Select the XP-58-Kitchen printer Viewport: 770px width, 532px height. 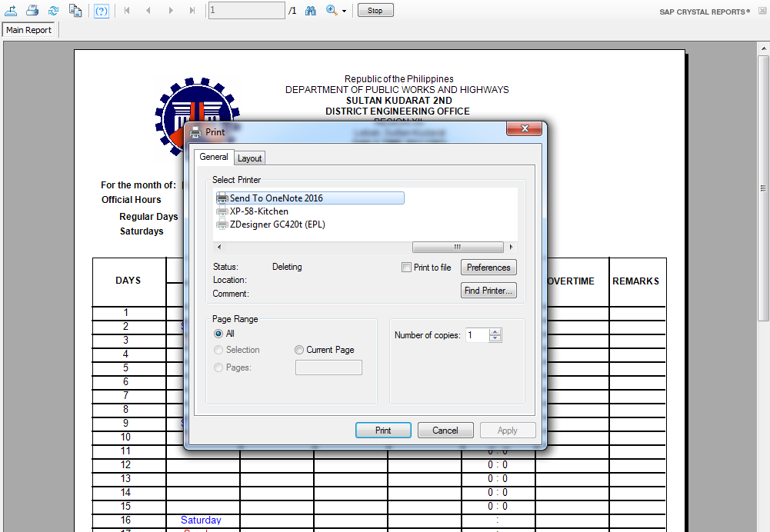coord(259,211)
